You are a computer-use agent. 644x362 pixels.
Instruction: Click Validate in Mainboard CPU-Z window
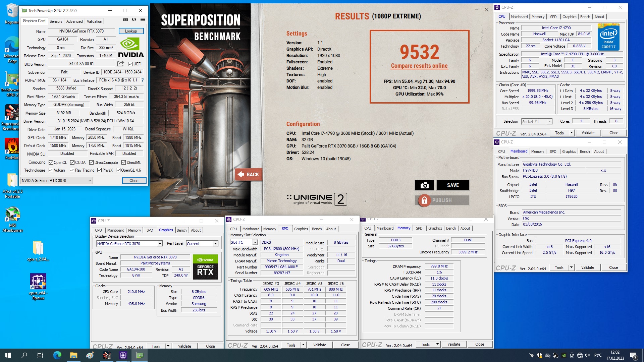[587, 267]
